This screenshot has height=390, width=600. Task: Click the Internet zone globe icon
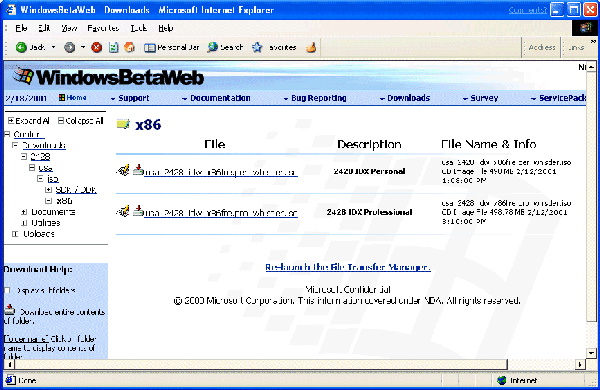coord(502,380)
